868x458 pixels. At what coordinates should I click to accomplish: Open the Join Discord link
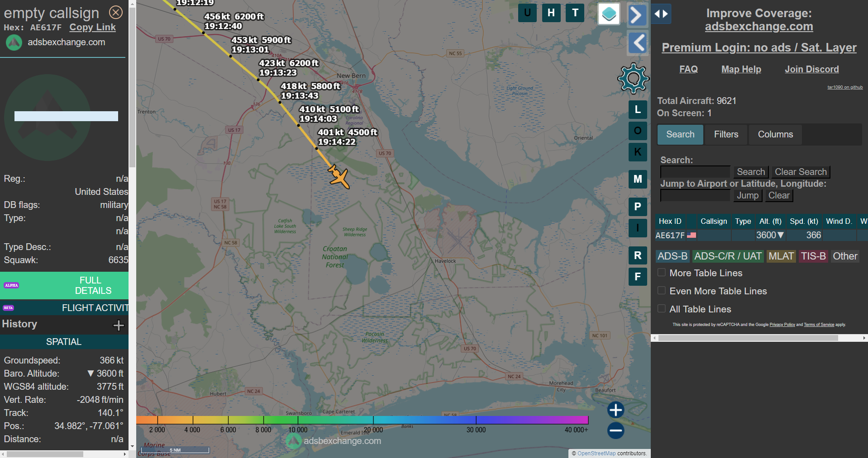[x=811, y=69]
